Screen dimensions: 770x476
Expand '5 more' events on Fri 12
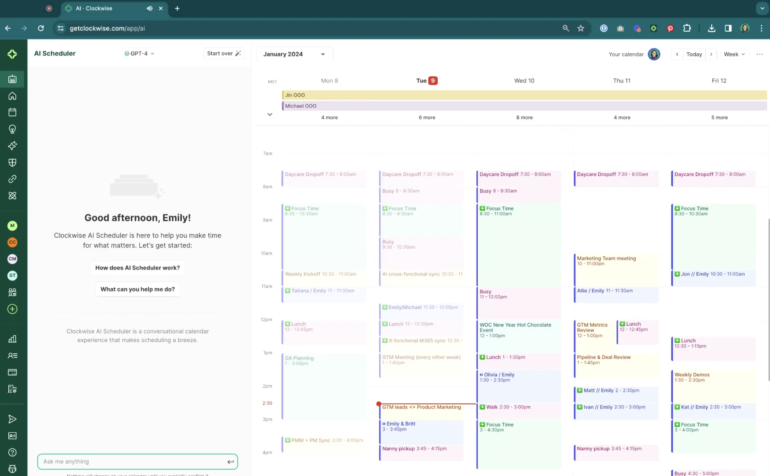click(x=719, y=117)
